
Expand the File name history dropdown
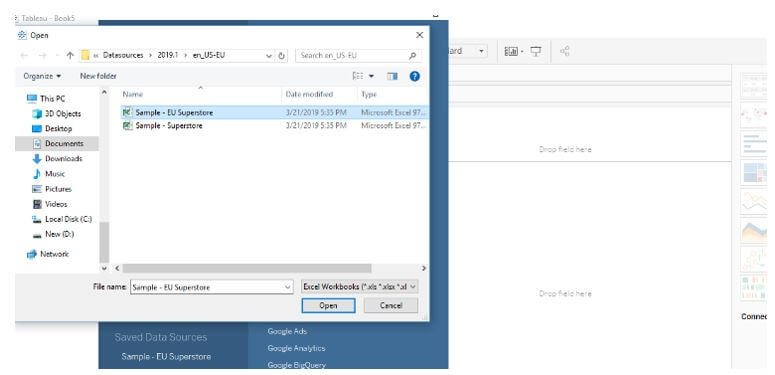pos(288,287)
